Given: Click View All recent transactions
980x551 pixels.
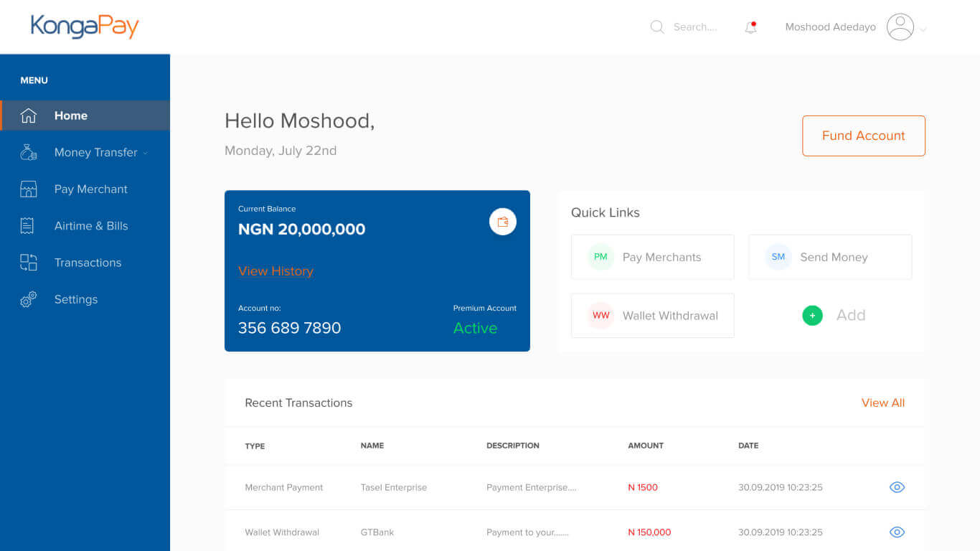Looking at the screenshot, I should coord(882,403).
